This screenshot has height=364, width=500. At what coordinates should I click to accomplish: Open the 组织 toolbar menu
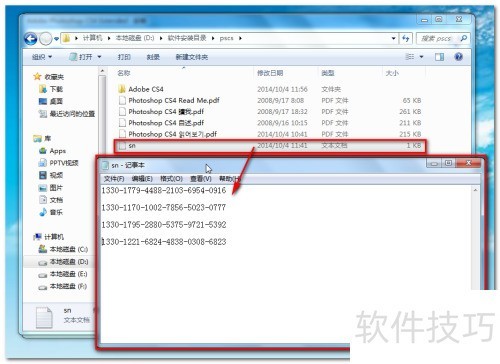pos(42,57)
